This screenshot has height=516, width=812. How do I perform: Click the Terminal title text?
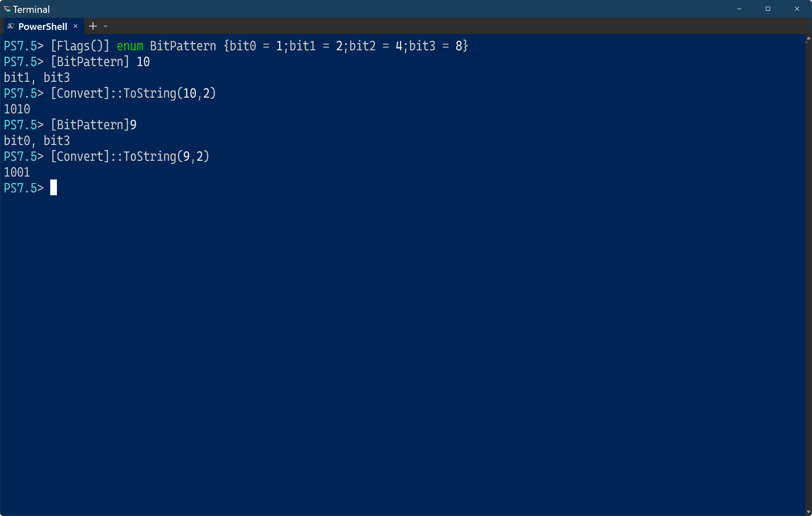pos(31,9)
